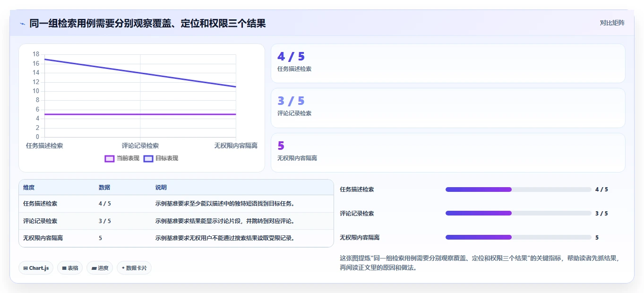644x293 pixels.
Task: Click the purple 当前表现 line in the chart
Action: tap(140, 114)
